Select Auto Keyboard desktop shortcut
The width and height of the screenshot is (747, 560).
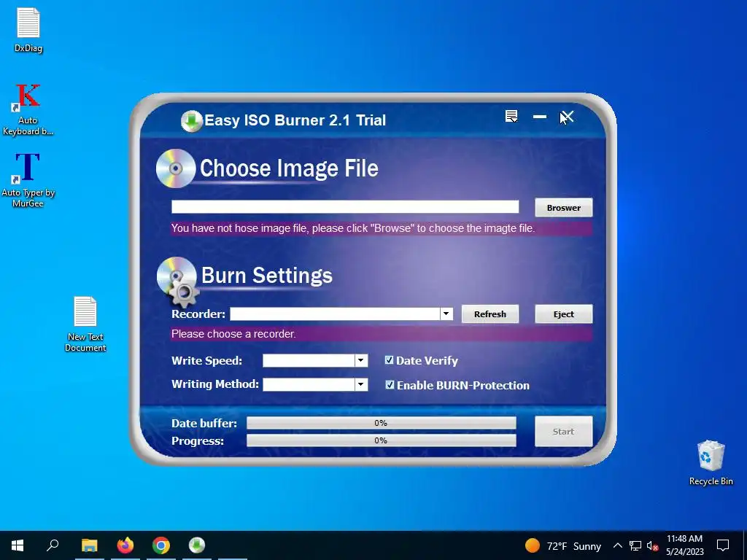[28, 109]
